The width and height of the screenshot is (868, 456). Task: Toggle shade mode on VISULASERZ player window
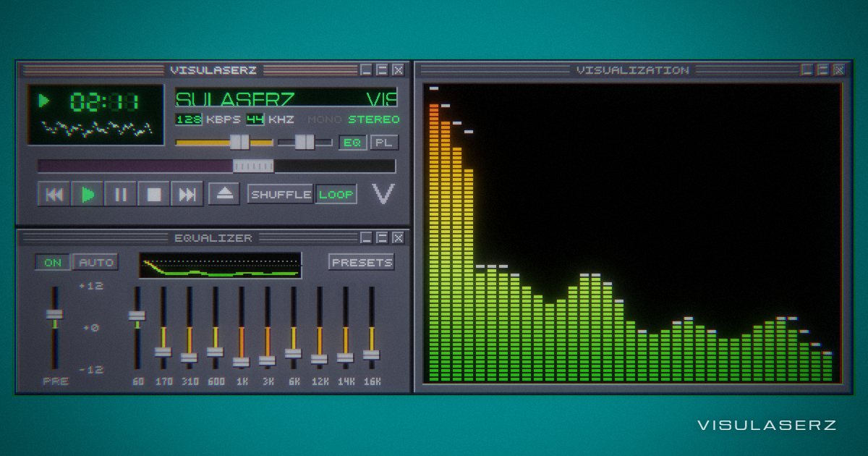tap(382, 69)
